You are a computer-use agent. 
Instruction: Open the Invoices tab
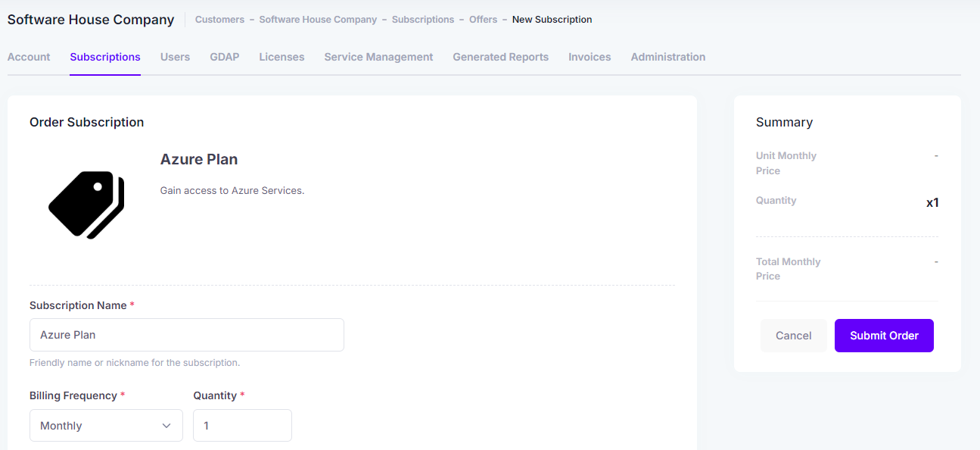pyautogui.click(x=590, y=57)
